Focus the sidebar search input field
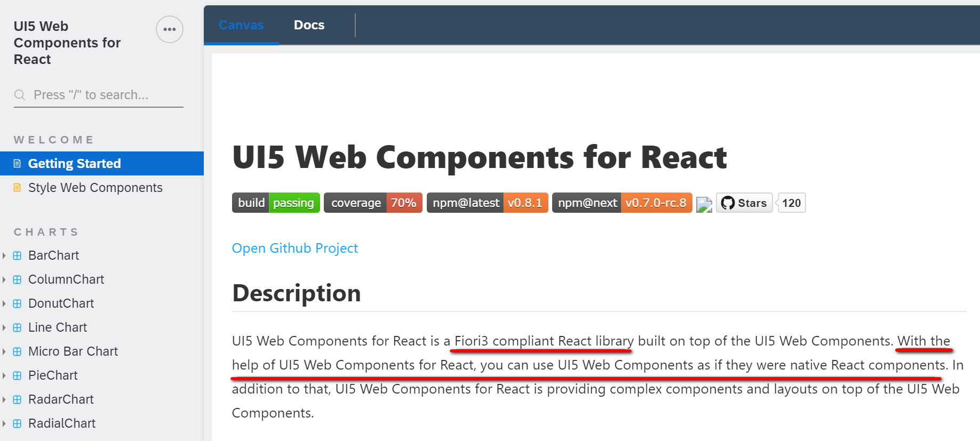Screen dimensions: 980x441 (99, 95)
